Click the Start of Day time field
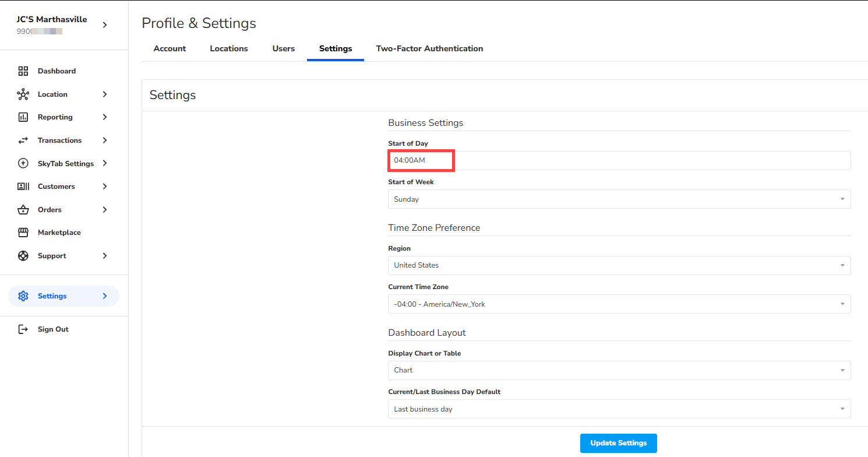 click(x=619, y=160)
